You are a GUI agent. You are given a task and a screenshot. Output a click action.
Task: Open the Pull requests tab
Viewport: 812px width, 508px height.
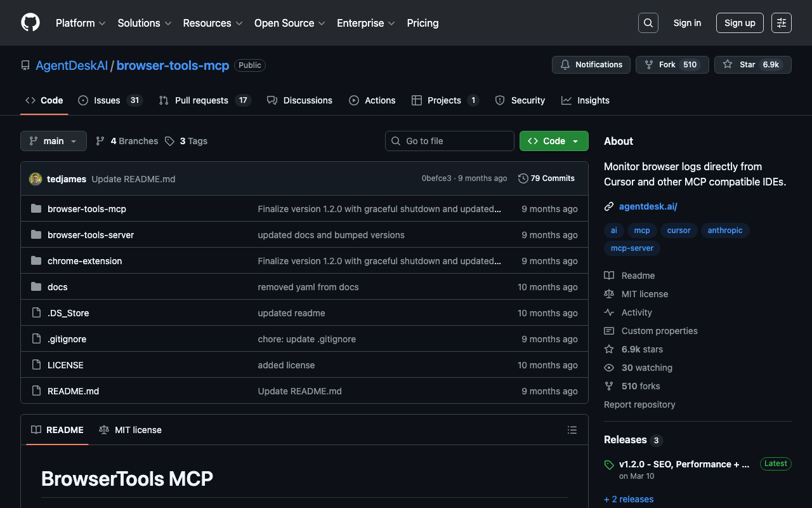204,100
